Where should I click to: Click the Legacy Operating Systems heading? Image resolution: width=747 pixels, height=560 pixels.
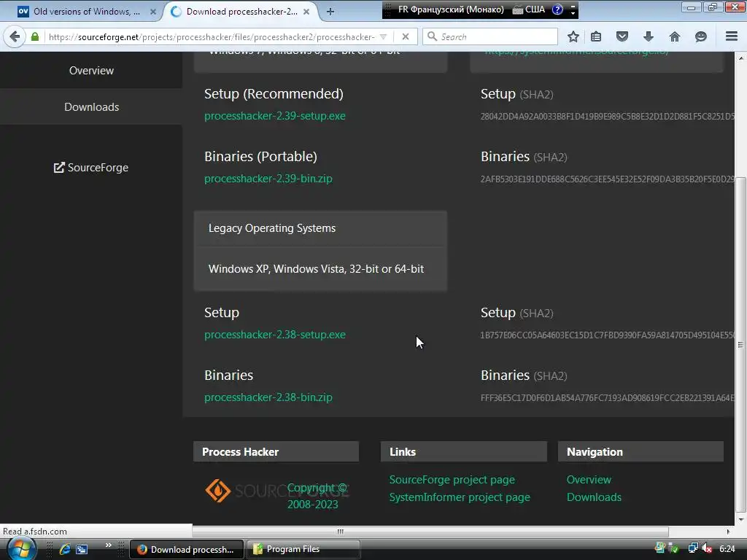click(272, 228)
